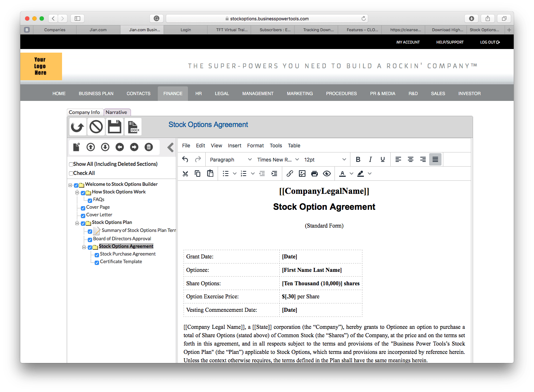This screenshot has width=534, height=392.
Task: Tick the Check All checkbox
Action: coord(71,173)
